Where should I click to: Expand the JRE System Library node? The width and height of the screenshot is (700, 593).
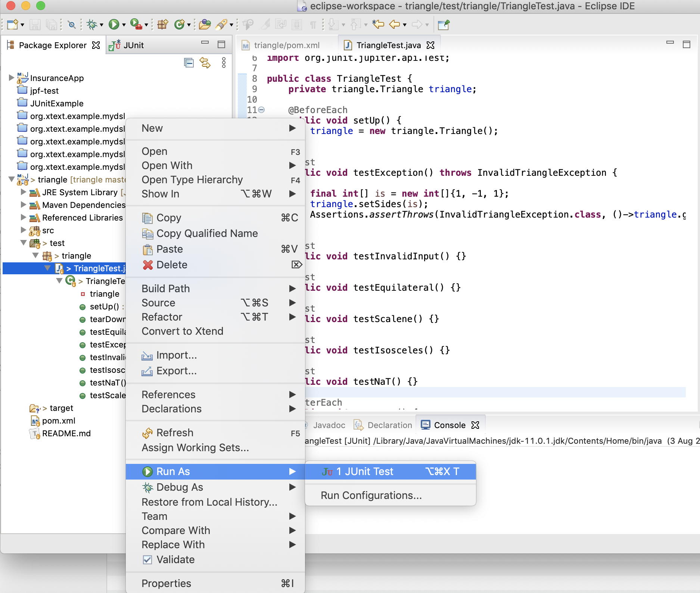tap(23, 192)
